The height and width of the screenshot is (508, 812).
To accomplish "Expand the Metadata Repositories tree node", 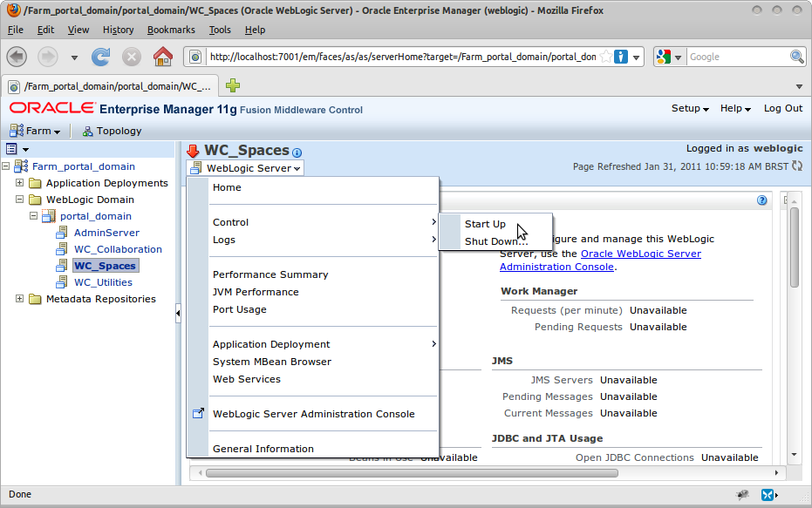I will pyautogui.click(x=20, y=299).
